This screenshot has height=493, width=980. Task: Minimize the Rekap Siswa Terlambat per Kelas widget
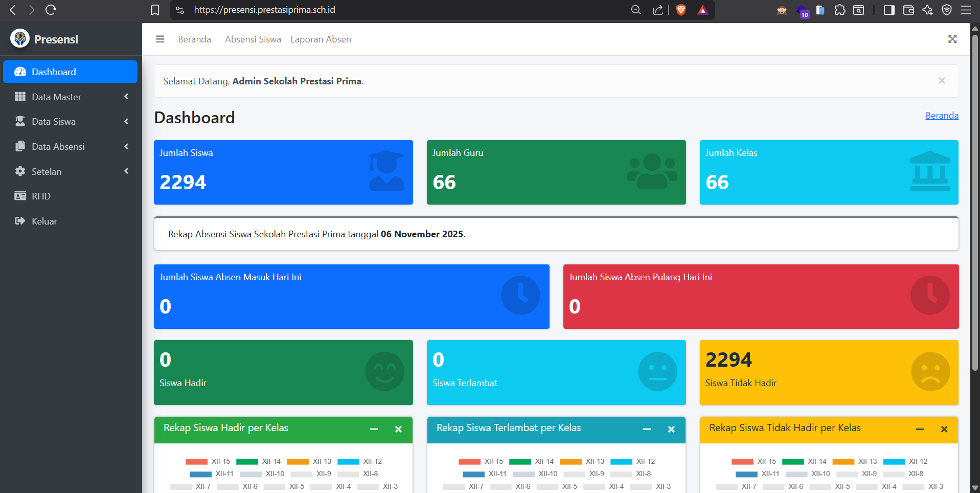647,430
